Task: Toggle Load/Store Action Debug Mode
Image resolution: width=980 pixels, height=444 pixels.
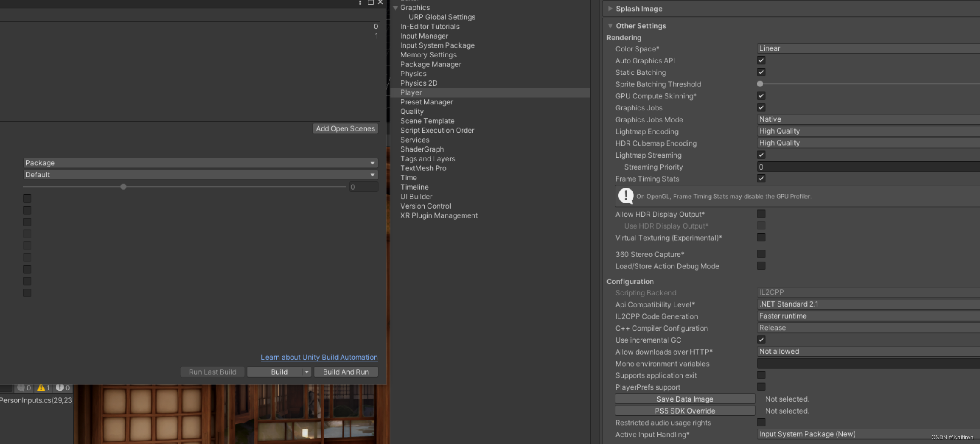Action: click(761, 266)
